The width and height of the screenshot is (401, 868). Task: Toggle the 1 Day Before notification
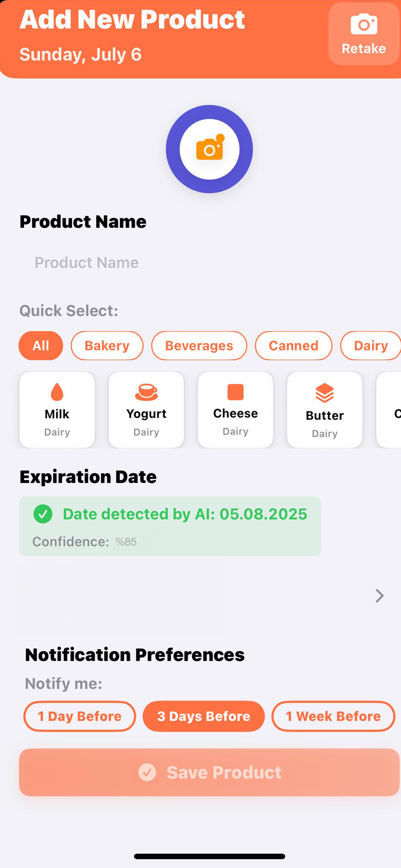click(x=79, y=716)
